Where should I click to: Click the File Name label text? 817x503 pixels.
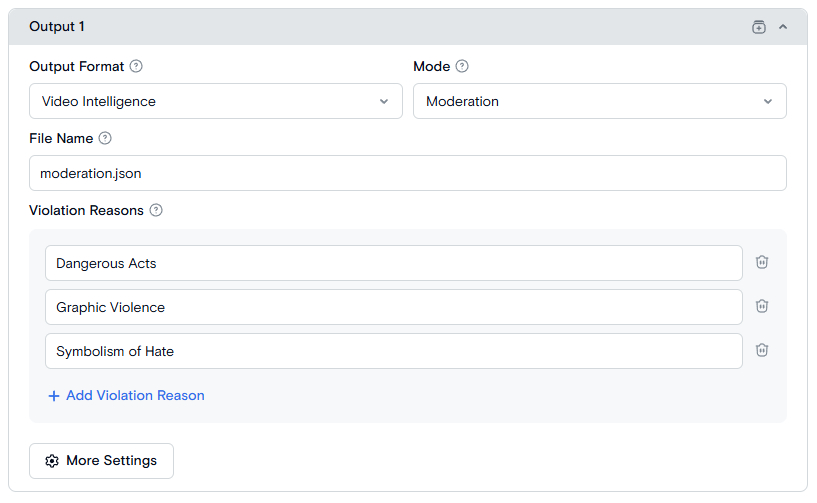click(x=61, y=138)
